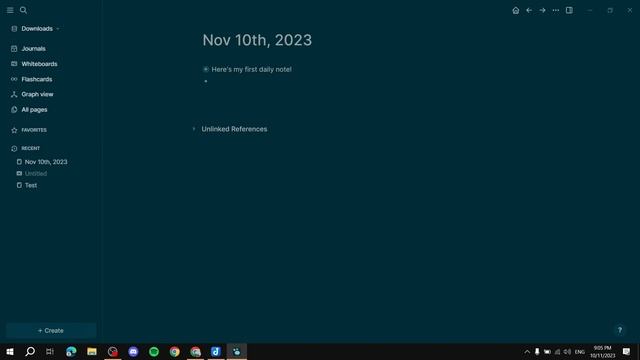Click the empty second bullet block
This screenshot has height=360, width=640.
206,81
